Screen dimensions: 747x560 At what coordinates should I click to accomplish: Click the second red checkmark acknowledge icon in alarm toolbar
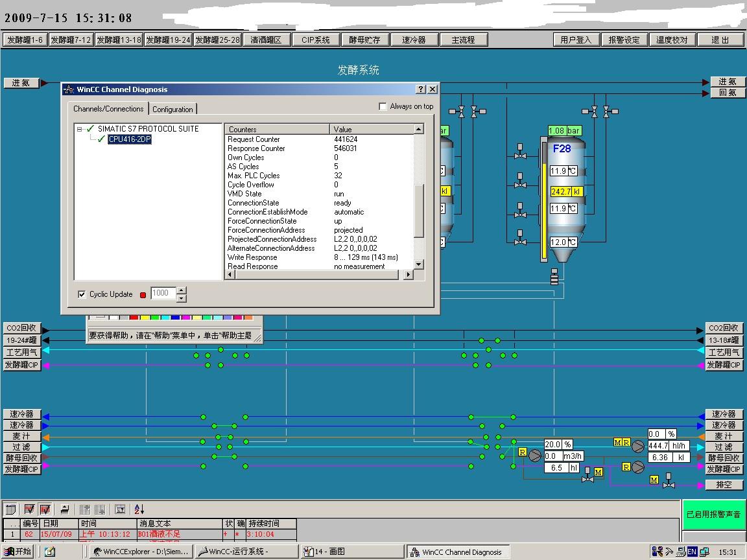pyautogui.click(x=45, y=509)
